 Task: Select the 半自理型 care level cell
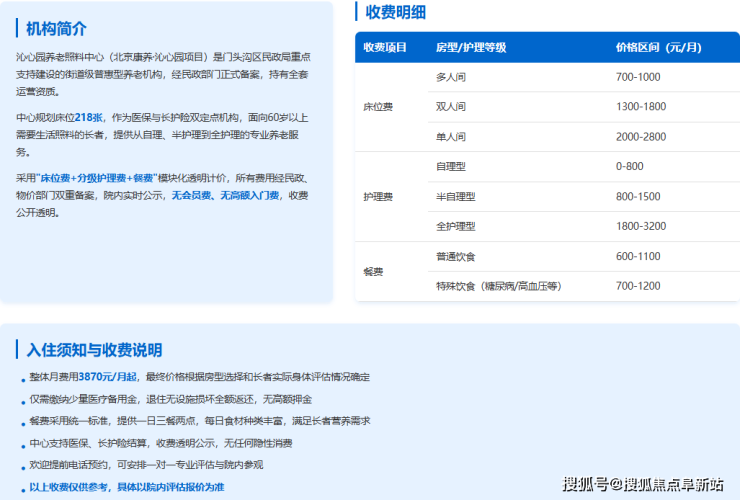click(x=455, y=196)
